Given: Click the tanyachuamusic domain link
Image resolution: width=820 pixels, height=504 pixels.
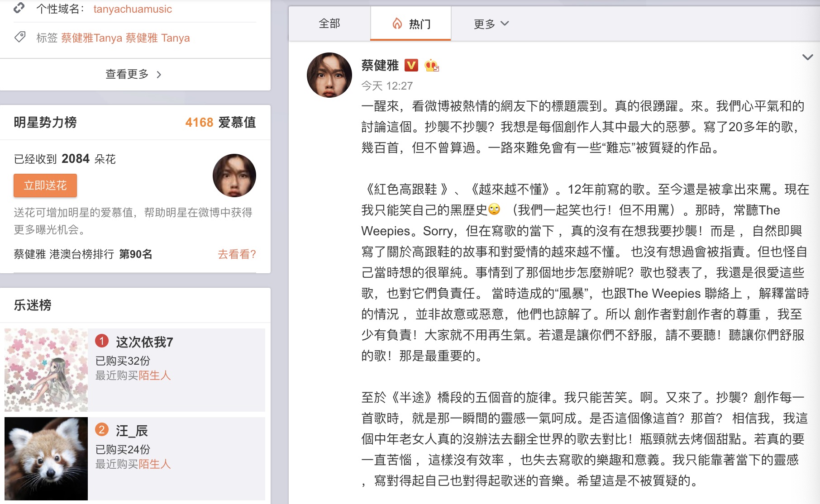Looking at the screenshot, I should click(x=132, y=9).
